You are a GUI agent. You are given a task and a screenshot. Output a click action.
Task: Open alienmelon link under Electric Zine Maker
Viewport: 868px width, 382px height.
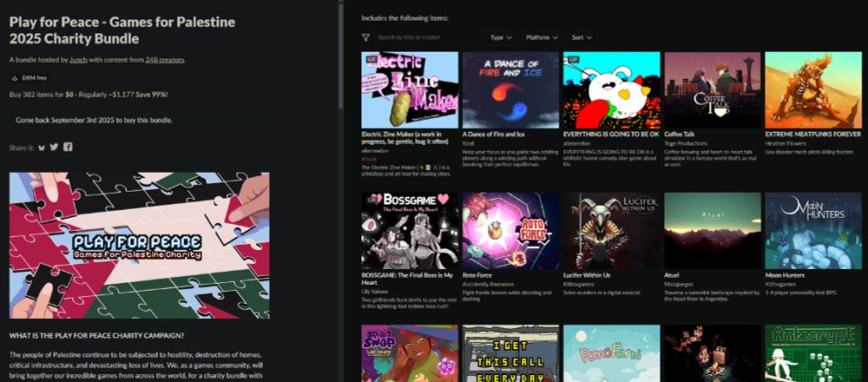click(375, 150)
